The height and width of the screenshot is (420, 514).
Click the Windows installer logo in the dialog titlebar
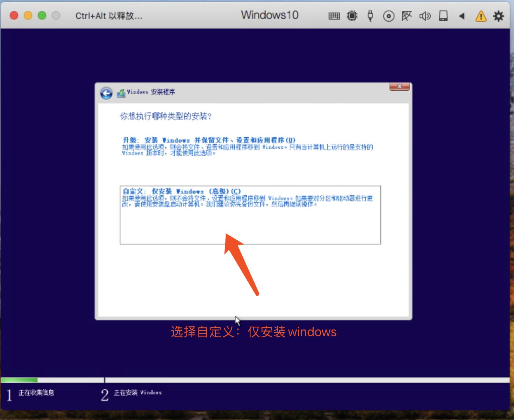(x=121, y=92)
